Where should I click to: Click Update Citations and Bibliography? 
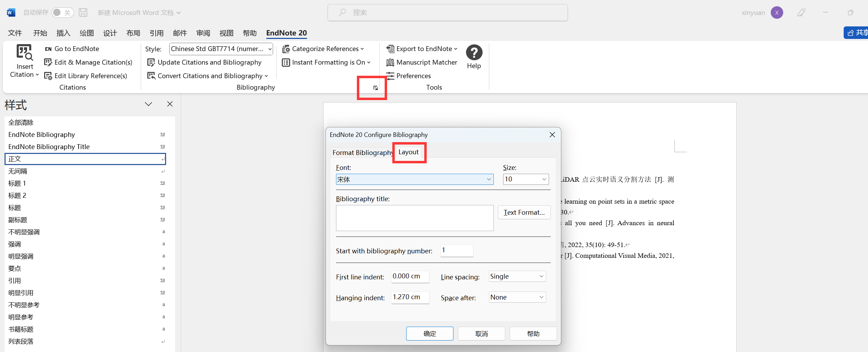[x=204, y=63]
